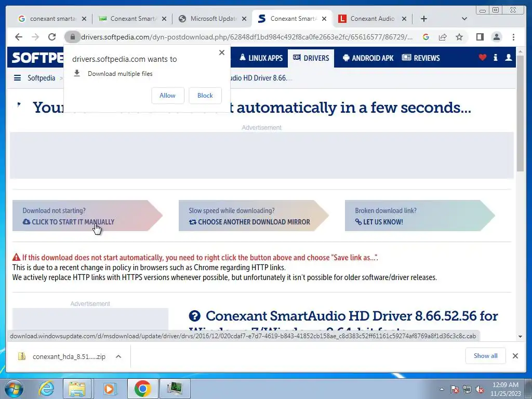Launch Internet Explorer from taskbar
Image resolution: width=532 pixels, height=399 pixels.
point(46,389)
